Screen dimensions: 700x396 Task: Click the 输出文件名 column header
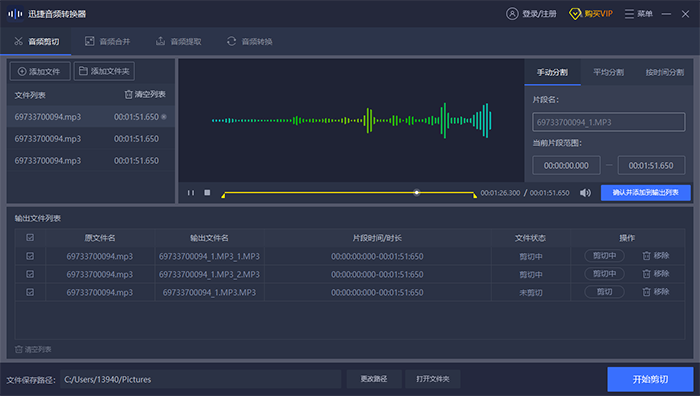(x=209, y=238)
